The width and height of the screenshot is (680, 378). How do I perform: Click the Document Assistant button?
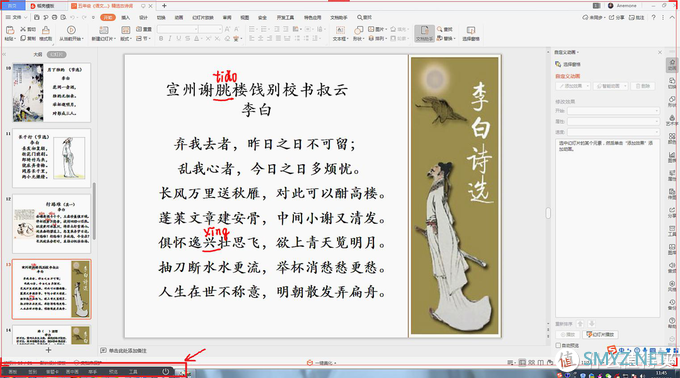click(x=424, y=33)
